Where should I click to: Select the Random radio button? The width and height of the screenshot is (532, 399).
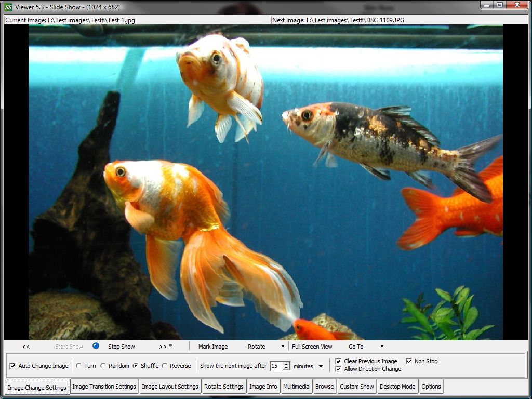coord(103,366)
